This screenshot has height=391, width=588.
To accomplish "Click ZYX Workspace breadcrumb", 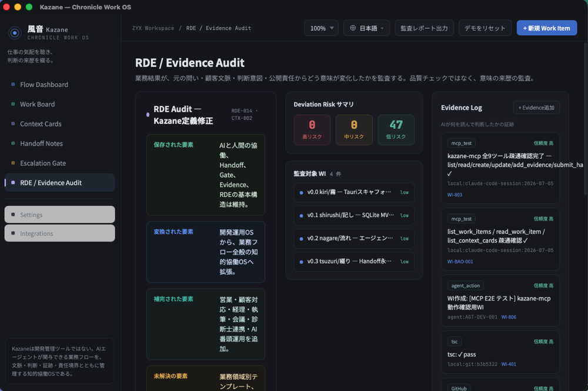I will pos(153,28).
